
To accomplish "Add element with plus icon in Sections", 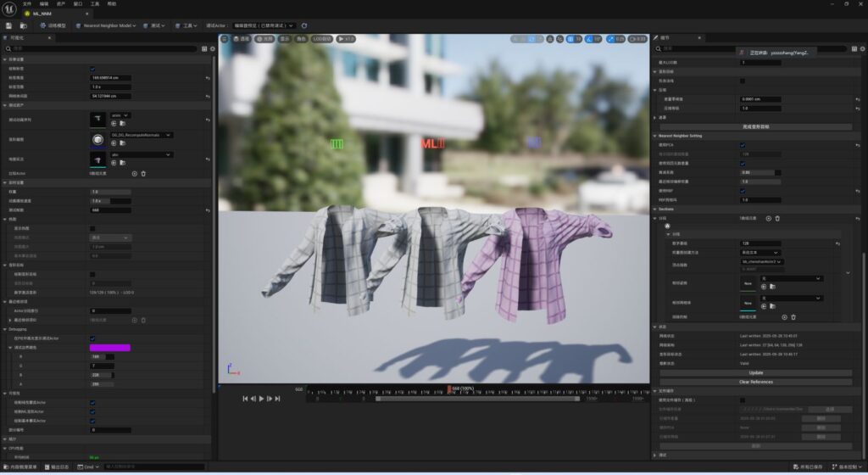I will point(769,218).
